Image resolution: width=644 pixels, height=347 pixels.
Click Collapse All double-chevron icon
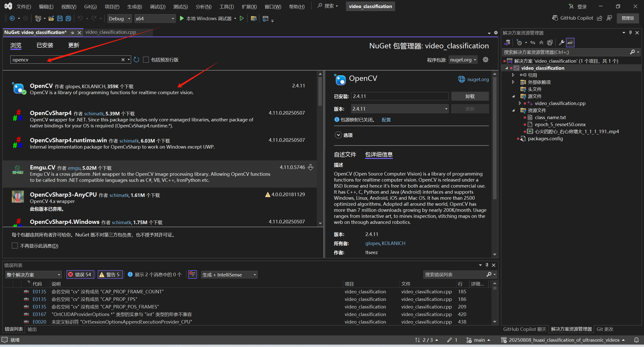(541, 43)
